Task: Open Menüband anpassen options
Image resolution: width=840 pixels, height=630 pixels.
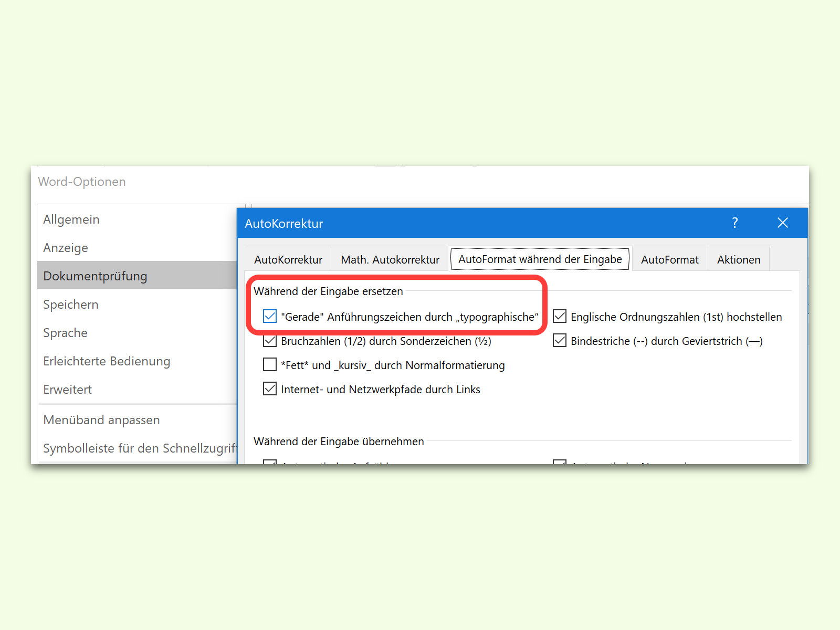Action: coord(138,420)
